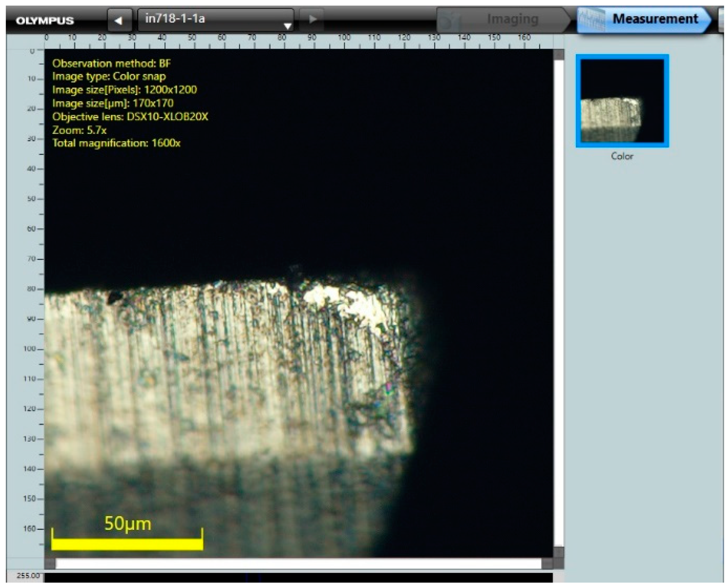Click the horizontal scrollbar track
728x588 pixels.
pyautogui.click(x=298, y=564)
